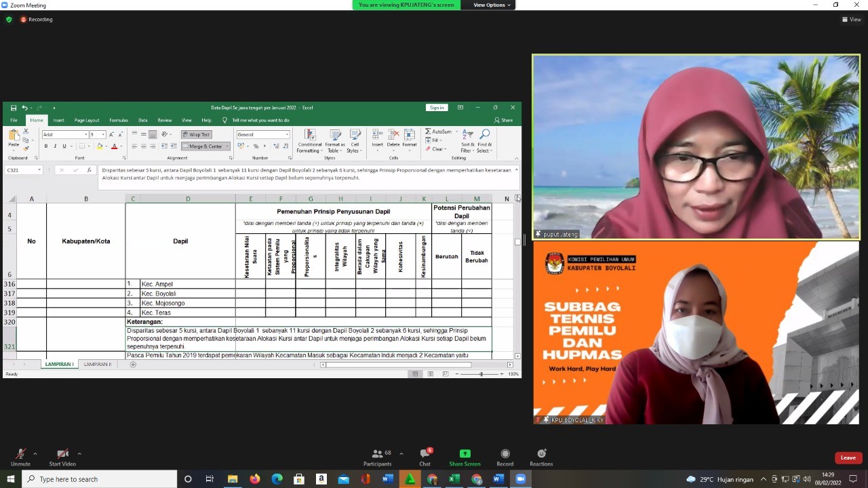The height and width of the screenshot is (488, 868).
Task: Switch Zoom layout using View button
Action: [851, 20]
